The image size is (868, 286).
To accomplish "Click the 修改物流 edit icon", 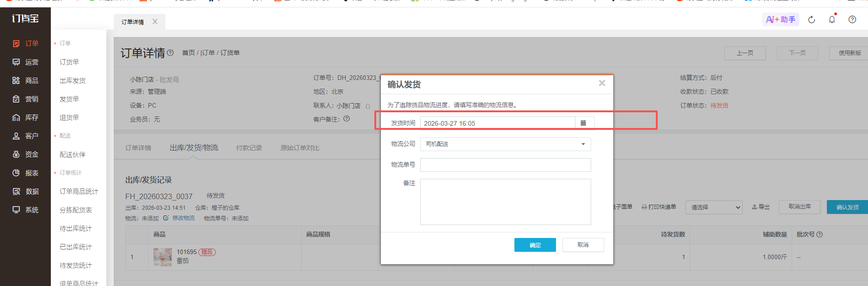I will tap(166, 218).
